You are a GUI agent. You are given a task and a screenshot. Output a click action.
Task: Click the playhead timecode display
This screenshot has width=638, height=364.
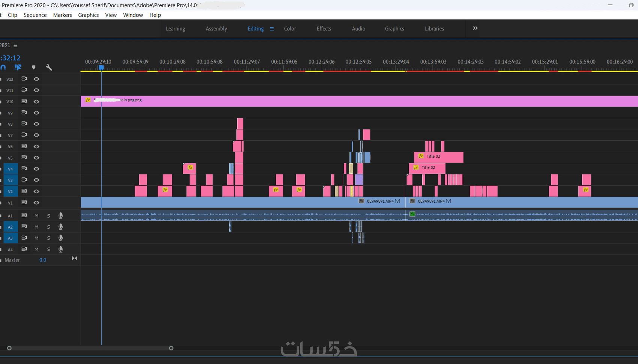pos(10,58)
